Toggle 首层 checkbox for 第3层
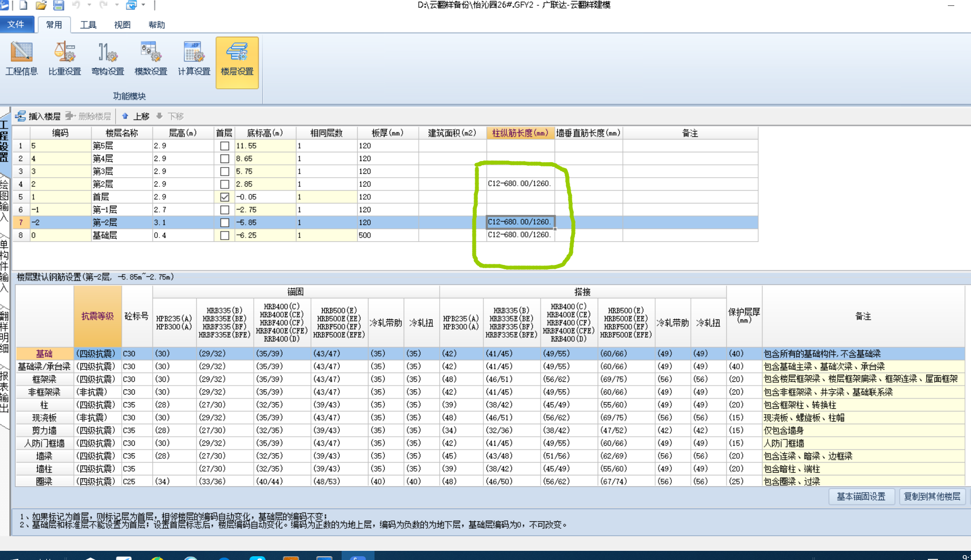 tap(225, 171)
